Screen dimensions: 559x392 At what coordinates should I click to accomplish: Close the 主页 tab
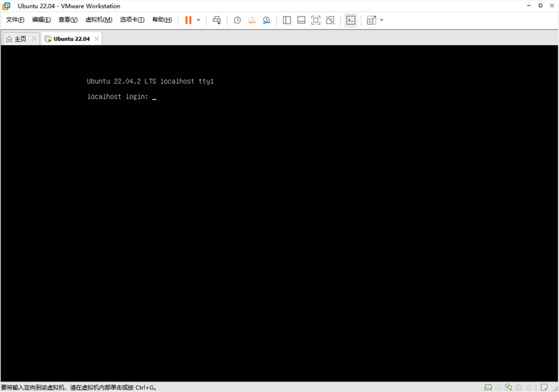coord(34,39)
